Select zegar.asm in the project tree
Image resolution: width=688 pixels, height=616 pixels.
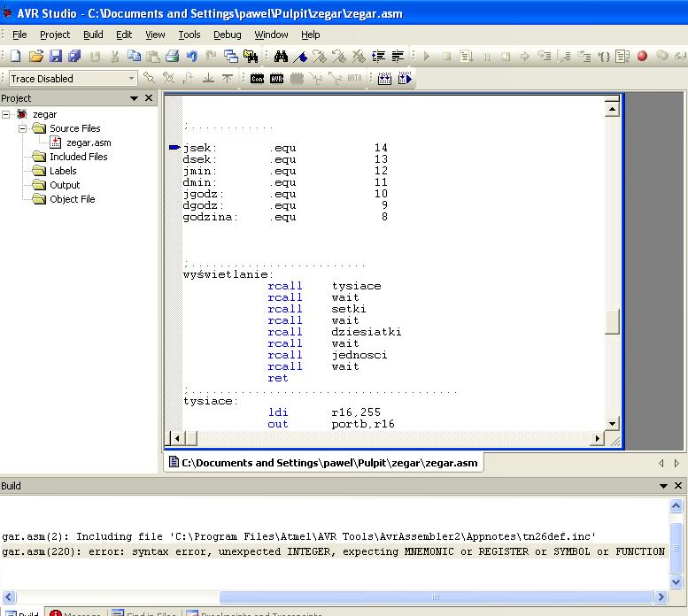tap(89, 142)
